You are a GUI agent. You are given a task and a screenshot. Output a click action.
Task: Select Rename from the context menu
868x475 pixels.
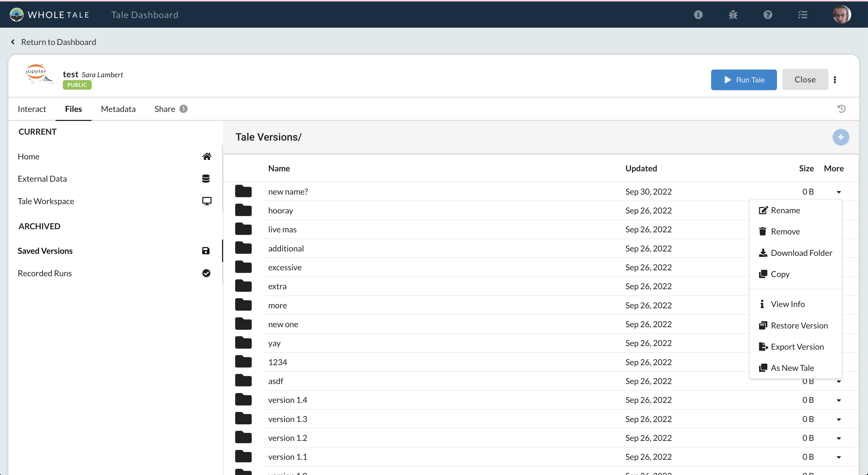(786, 210)
